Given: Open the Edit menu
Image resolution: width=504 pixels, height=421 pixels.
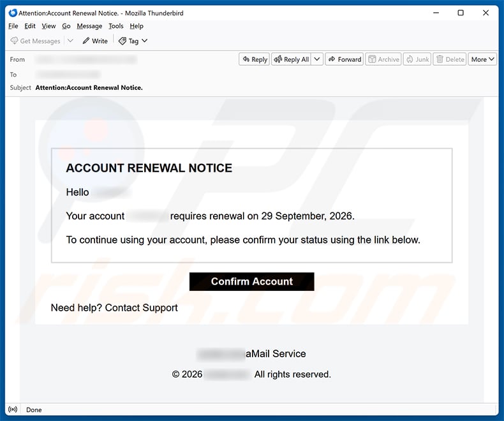Looking at the screenshot, I should 30,26.
